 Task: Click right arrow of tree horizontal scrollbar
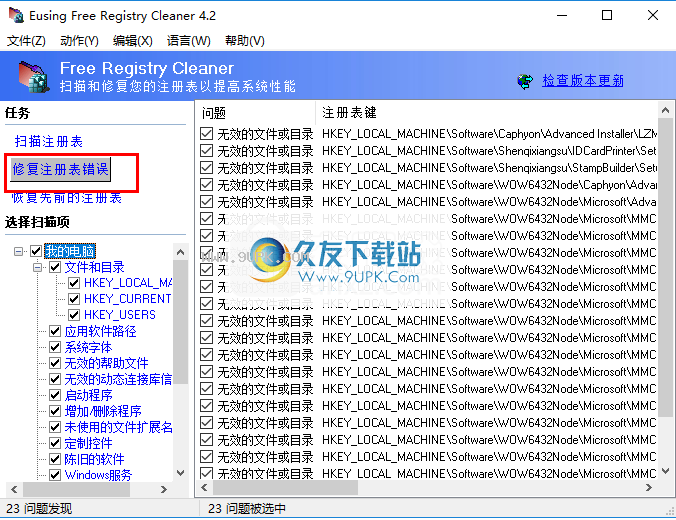point(164,489)
